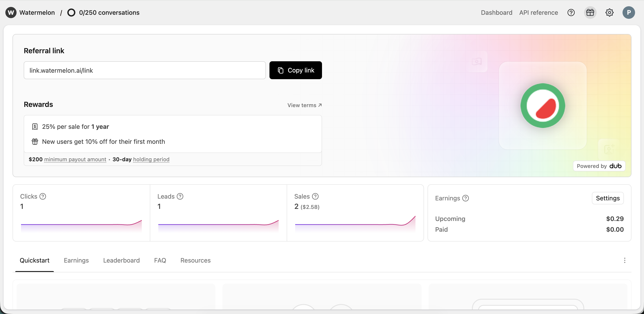Screen dimensions: 644x314
Task: Open the View terms link
Action: point(304,105)
